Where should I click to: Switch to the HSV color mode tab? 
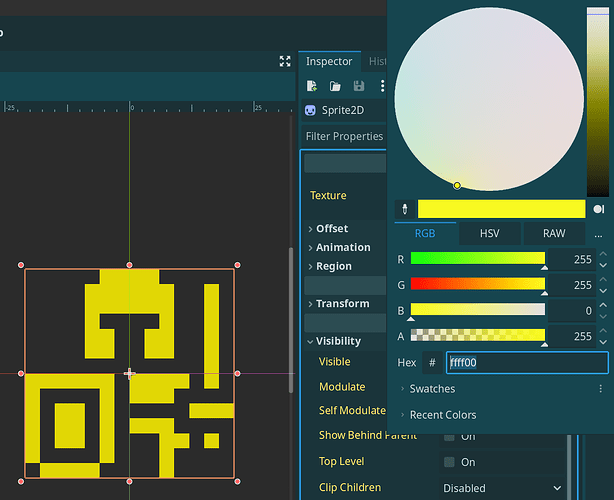pos(489,233)
